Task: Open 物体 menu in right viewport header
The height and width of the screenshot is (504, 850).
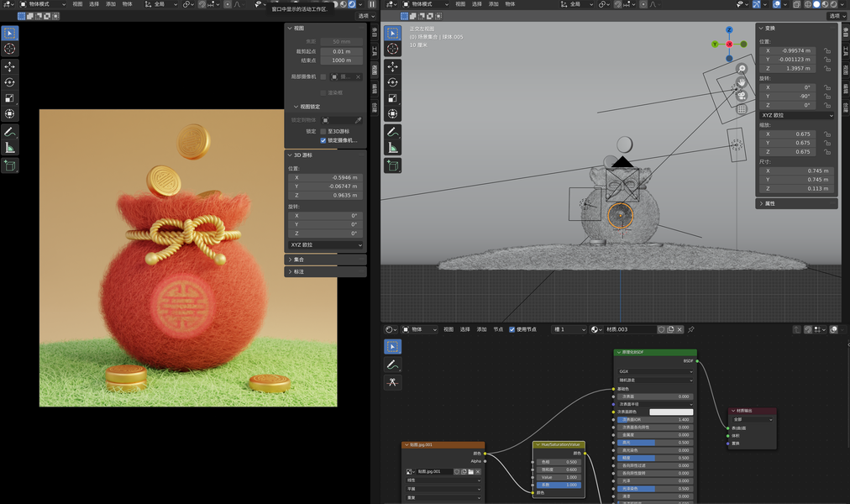Action: (510, 4)
